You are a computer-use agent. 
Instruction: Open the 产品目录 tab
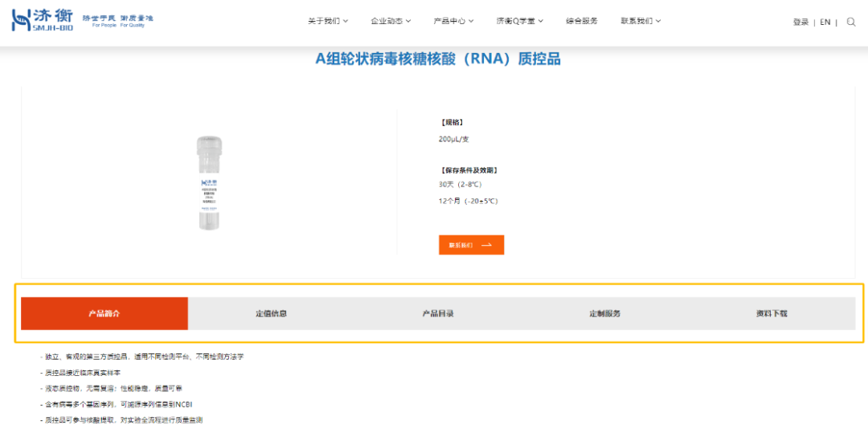[x=438, y=313]
